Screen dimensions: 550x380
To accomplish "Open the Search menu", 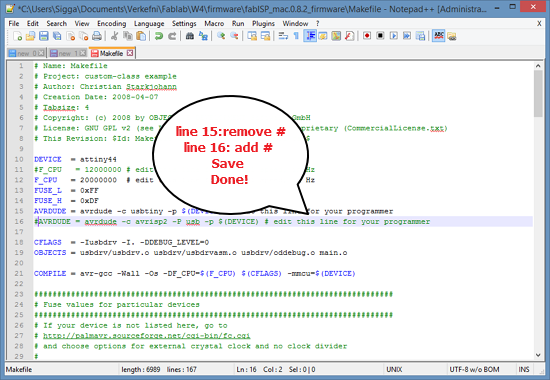I will click(x=56, y=24).
